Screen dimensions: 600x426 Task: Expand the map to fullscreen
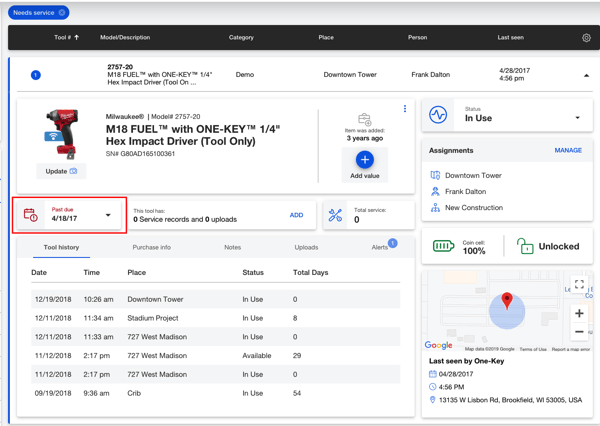pos(579,284)
